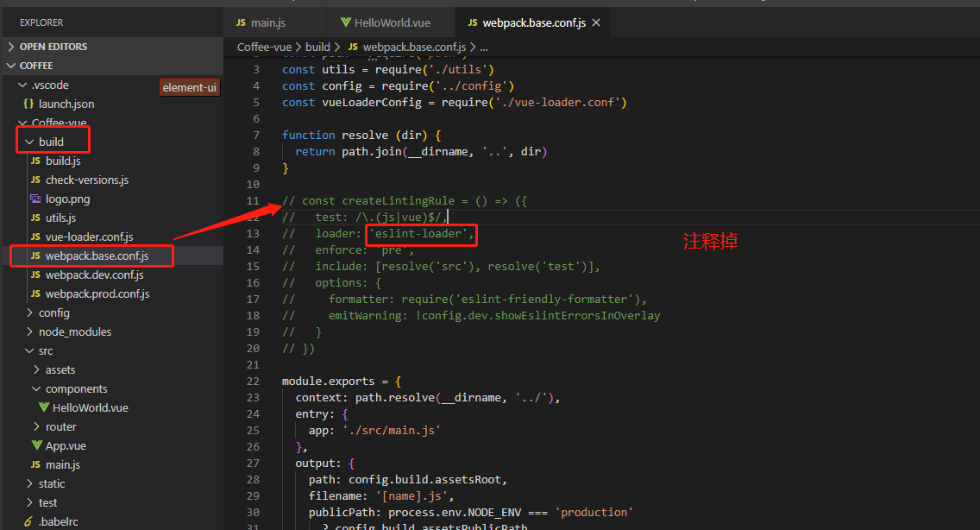Click the JS icon of build.js
Image resolution: width=980 pixels, height=530 pixels.
point(35,161)
